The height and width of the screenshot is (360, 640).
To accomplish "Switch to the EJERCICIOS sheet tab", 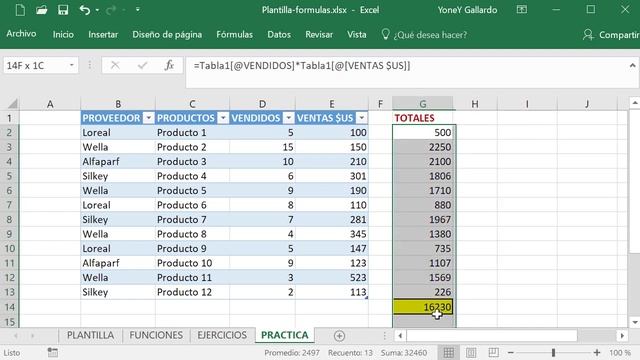I will 222,335.
